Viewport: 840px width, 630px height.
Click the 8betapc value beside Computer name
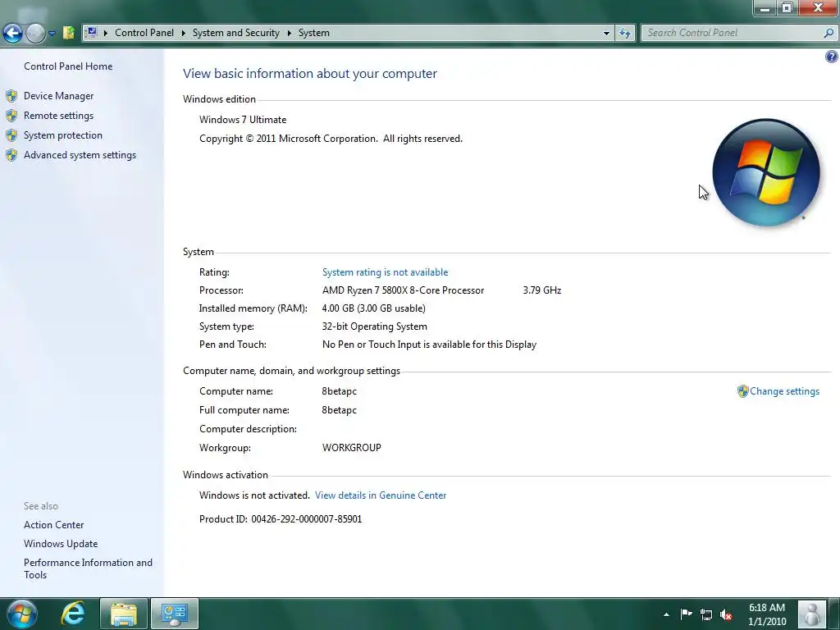tap(339, 391)
